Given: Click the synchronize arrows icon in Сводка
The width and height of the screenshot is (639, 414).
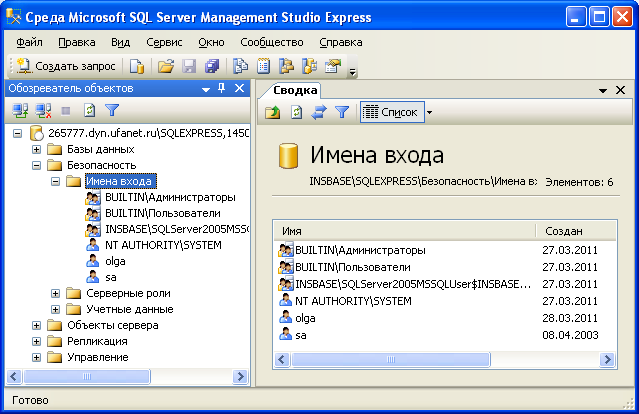Looking at the screenshot, I should click(319, 112).
